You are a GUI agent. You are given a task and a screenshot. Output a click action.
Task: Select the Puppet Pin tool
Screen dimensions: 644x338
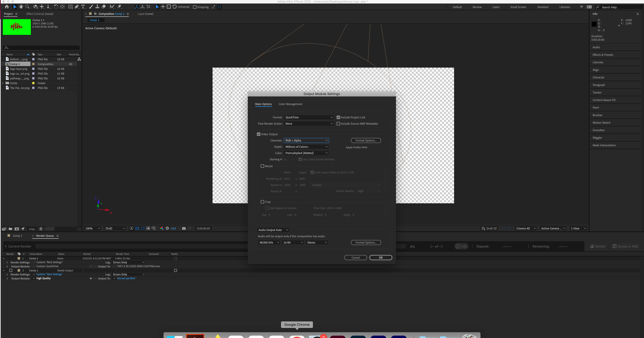(x=119, y=7)
